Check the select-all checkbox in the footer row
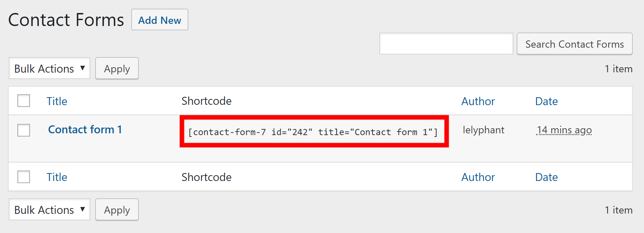 click(x=24, y=177)
